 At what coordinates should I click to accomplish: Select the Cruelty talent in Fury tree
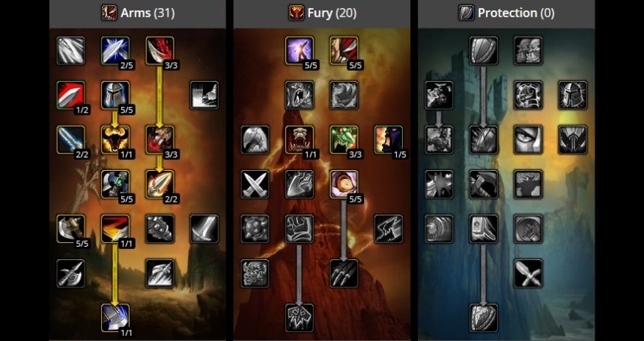344,50
